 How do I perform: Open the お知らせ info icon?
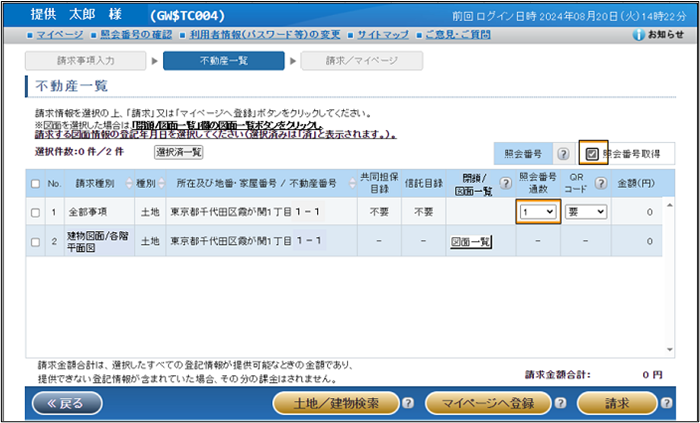pos(638,35)
